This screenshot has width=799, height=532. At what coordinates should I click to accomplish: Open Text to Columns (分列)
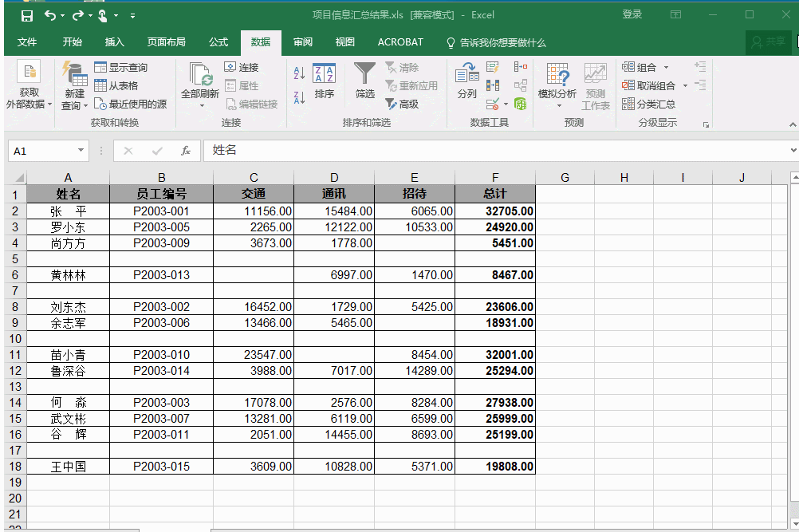pyautogui.click(x=466, y=81)
